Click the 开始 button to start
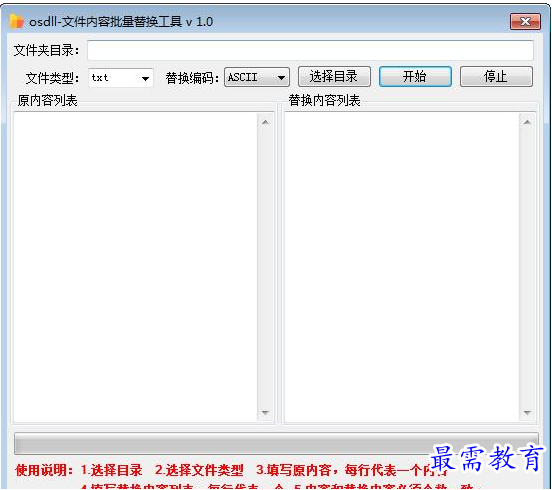The image size is (552, 490). (x=415, y=76)
